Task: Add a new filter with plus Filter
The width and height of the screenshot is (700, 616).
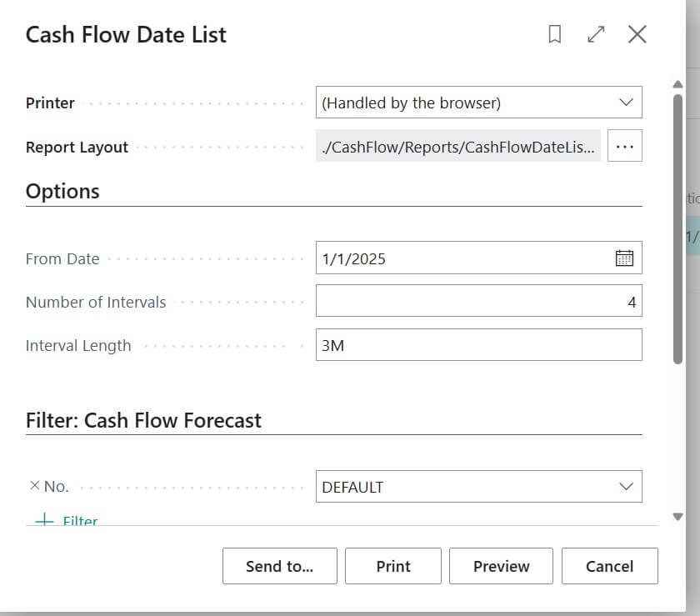Action: tap(67, 520)
